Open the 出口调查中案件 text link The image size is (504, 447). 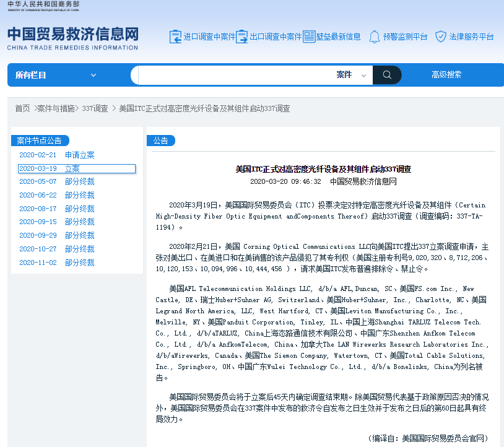click(x=276, y=37)
